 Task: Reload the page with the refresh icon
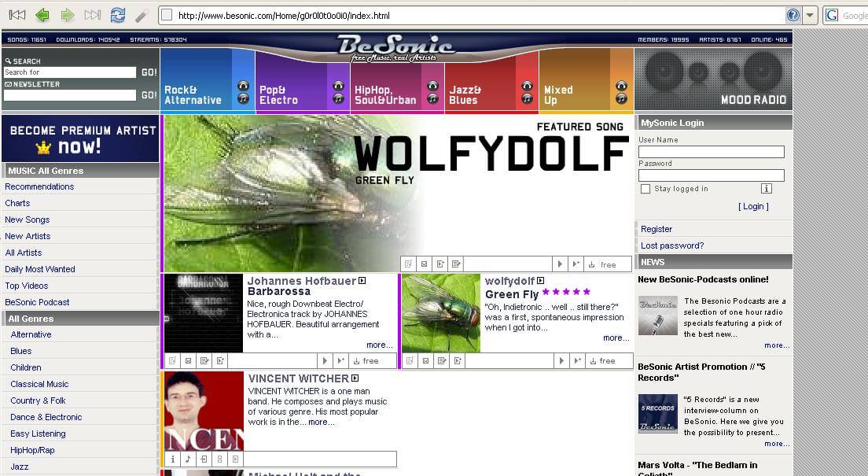[117, 15]
